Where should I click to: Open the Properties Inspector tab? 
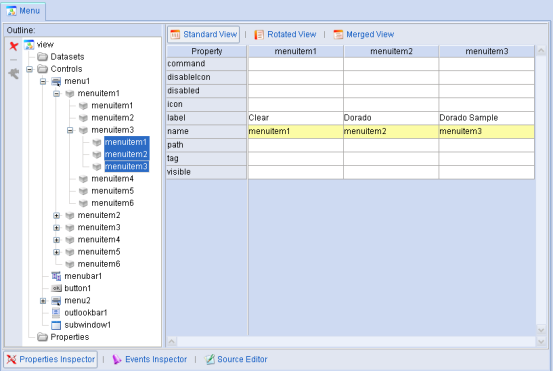click(50, 359)
